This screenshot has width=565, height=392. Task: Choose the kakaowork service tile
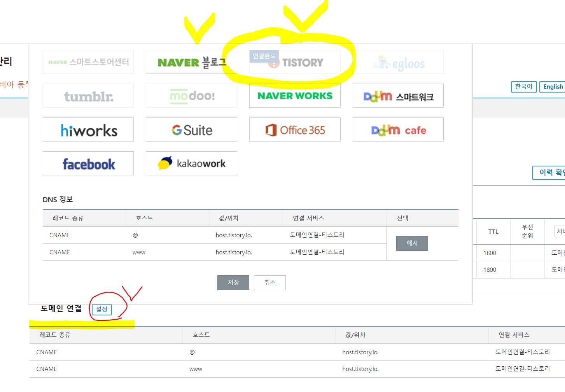click(x=191, y=163)
